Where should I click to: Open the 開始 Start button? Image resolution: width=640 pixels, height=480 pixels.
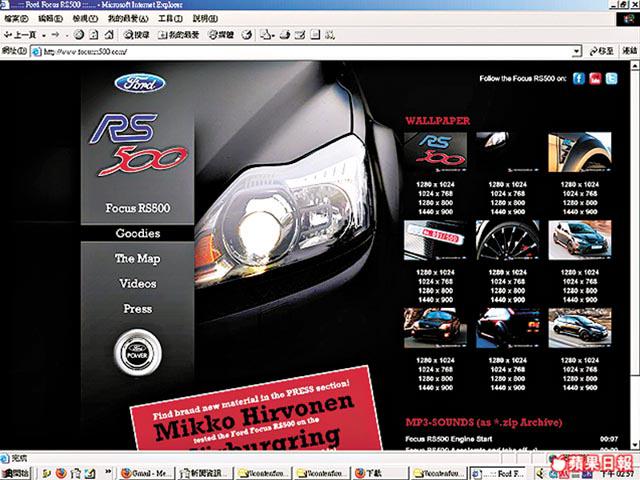(16, 473)
